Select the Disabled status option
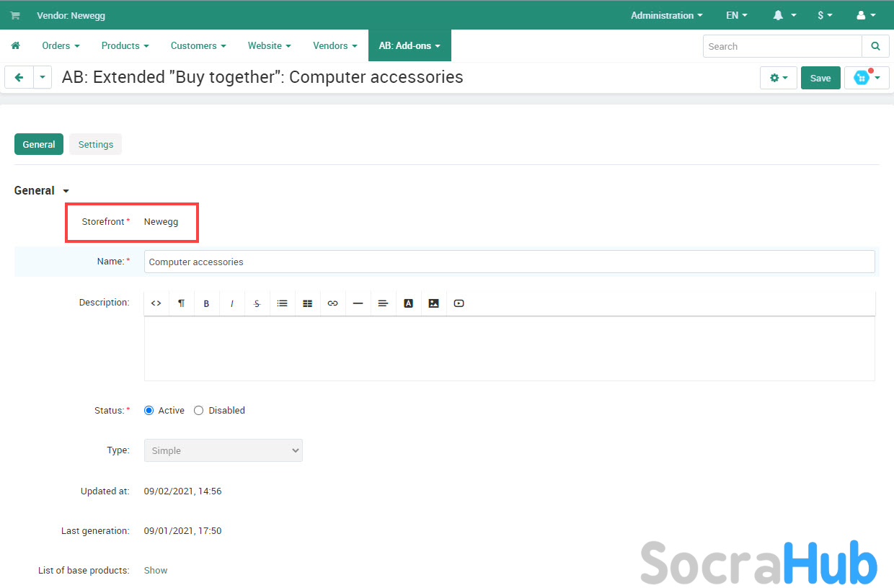 click(199, 410)
